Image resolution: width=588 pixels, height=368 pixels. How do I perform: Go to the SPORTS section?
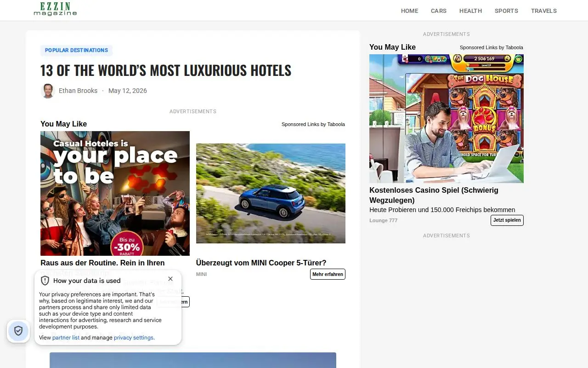506,11
